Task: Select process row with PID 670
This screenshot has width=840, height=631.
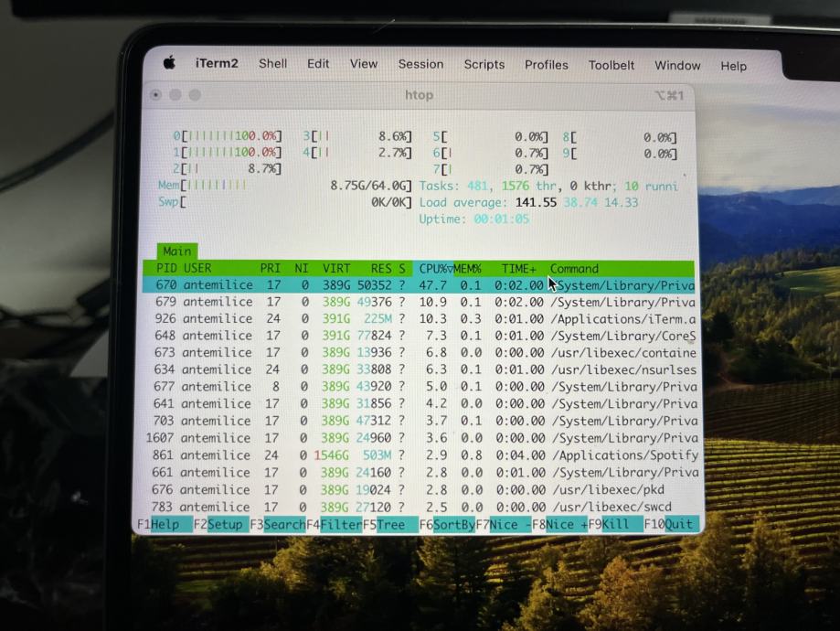Action: (x=419, y=284)
